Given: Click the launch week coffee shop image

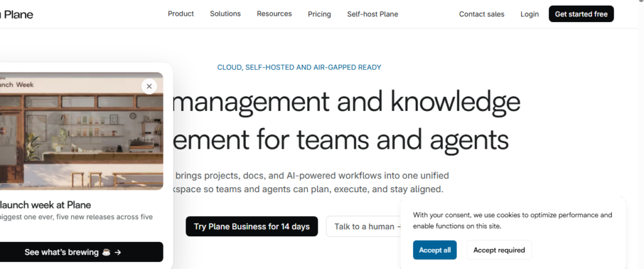Looking at the screenshot, I should (81, 131).
